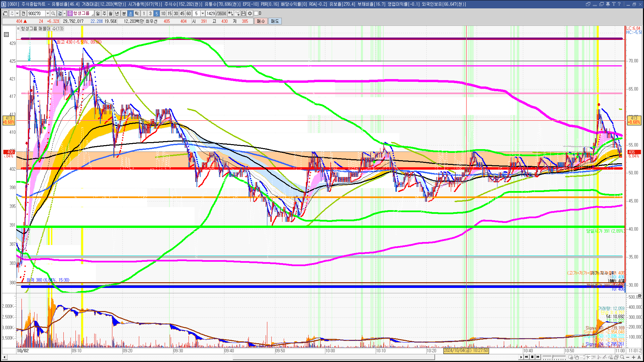Click the plus zoom-in icon
644x362 pixels.
[634, 357]
